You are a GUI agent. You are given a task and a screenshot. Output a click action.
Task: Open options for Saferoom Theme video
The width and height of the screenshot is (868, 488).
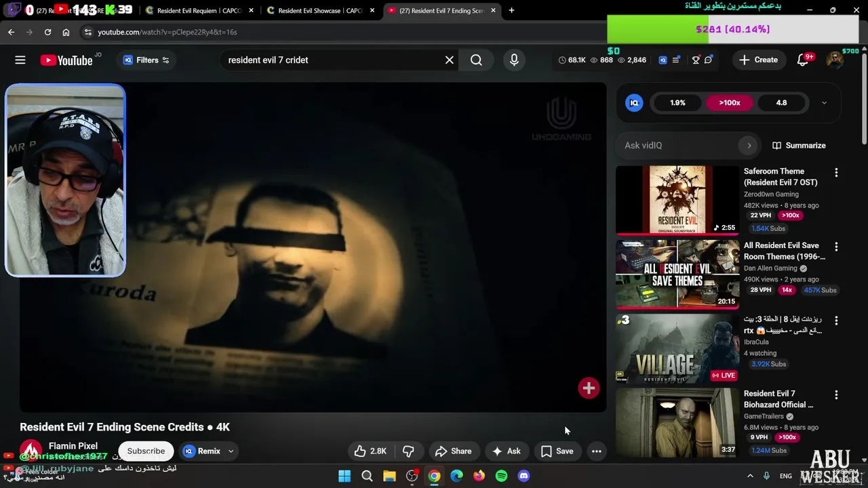coord(836,173)
